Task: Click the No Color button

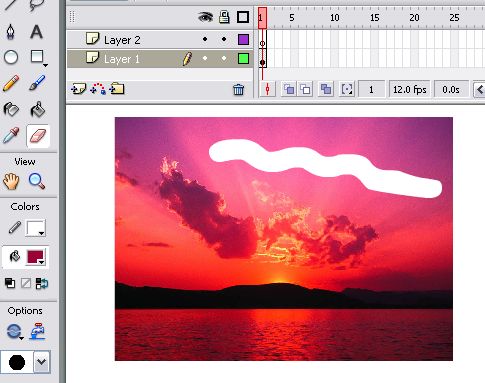Action: [x=26, y=283]
